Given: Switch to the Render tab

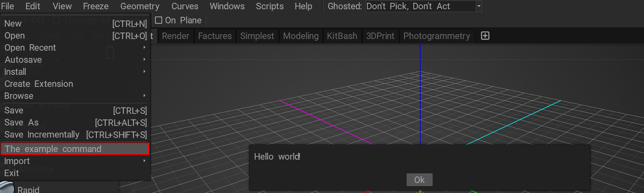Looking at the screenshot, I should (x=175, y=36).
